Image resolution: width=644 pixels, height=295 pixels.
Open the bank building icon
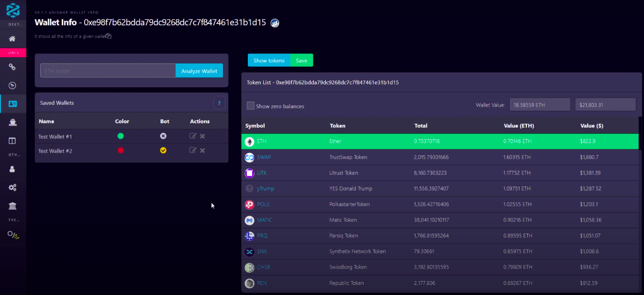(12, 206)
